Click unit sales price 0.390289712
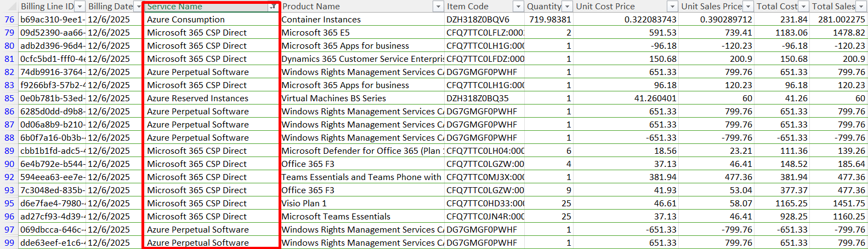 click(x=716, y=20)
